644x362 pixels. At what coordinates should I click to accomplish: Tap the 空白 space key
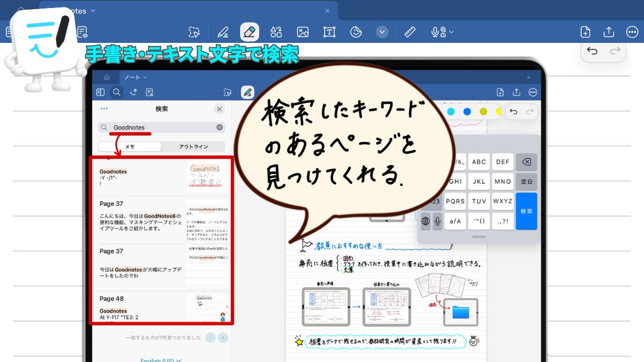point(526,182)
